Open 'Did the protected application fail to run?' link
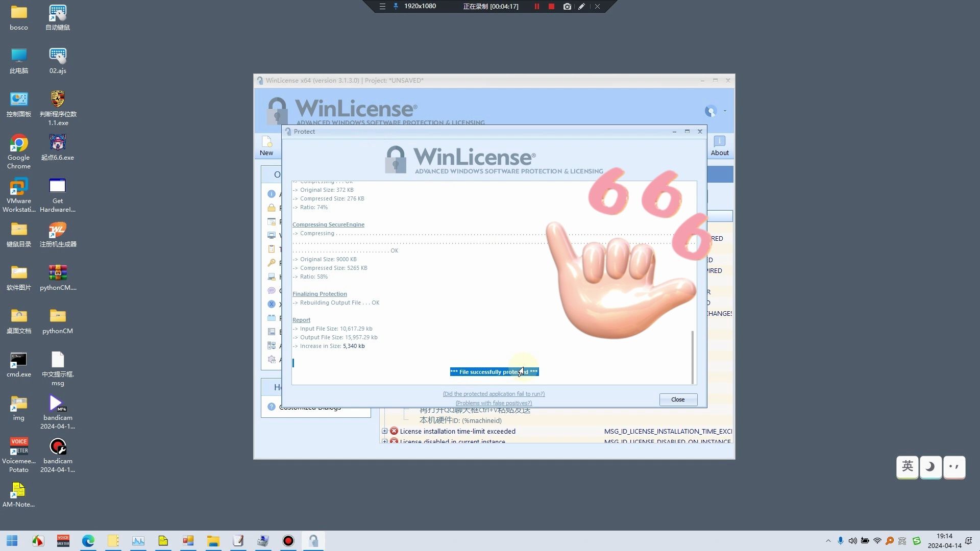 click(x=494, y=394)
